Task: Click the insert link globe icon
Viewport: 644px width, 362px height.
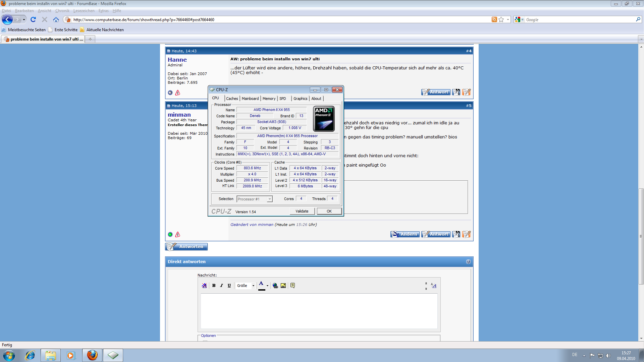Action: (275, 286)
